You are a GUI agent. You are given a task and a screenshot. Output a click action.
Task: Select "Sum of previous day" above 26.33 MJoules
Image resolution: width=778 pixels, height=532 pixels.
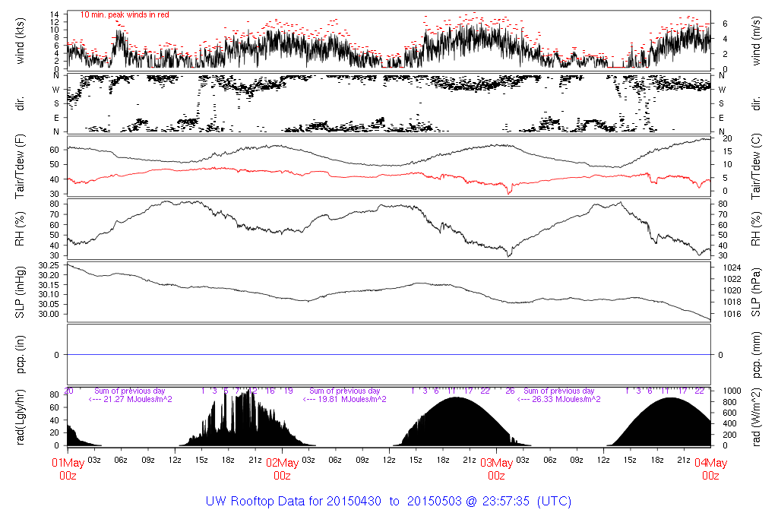point(558,391)
